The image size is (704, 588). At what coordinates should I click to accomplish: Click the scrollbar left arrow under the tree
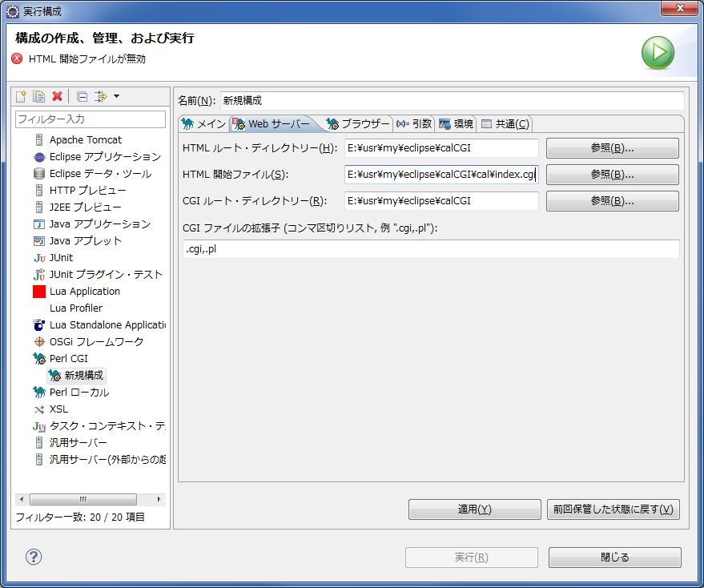point(21,500)
